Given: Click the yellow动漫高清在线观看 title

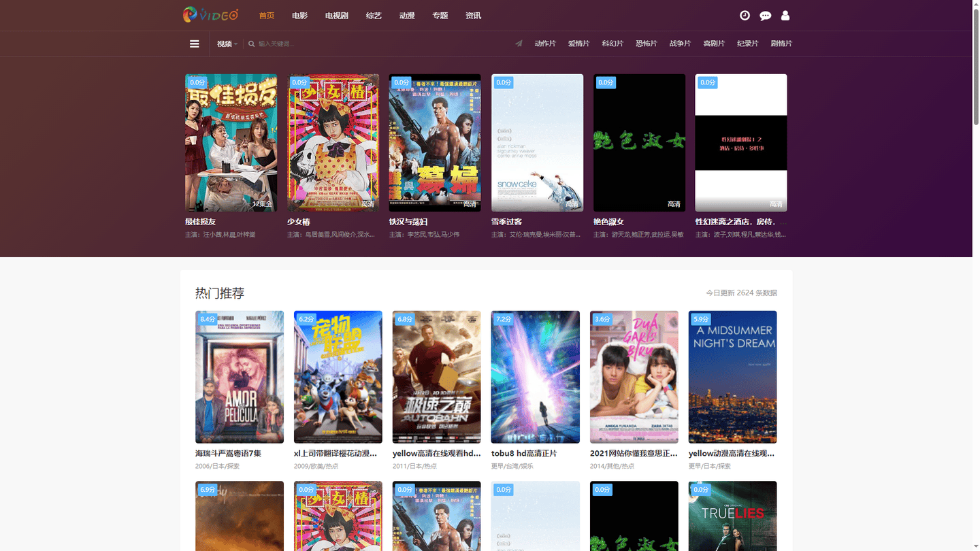Looking at the screenshot, I should point(732,454).
